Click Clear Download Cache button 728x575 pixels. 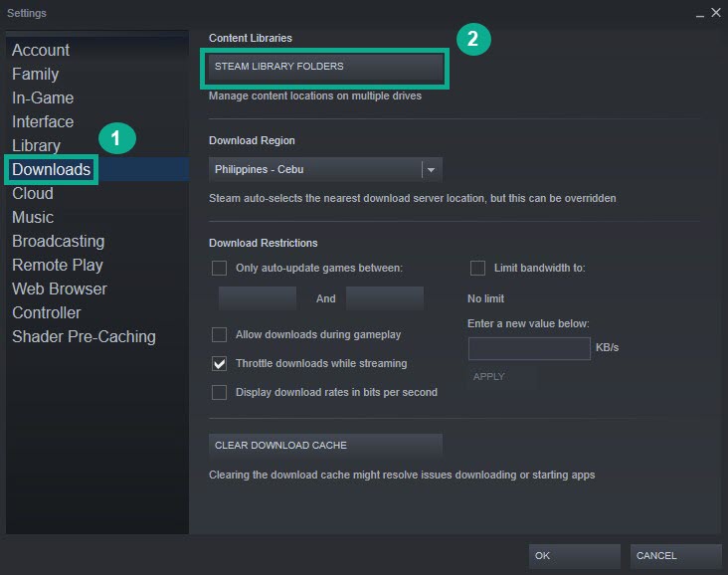325,446
